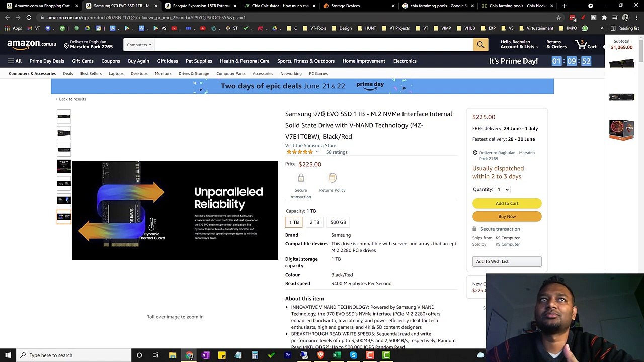Visit the Samsung Store link
The width and height of the screenshot is (644, 362).
pos(310,146)
